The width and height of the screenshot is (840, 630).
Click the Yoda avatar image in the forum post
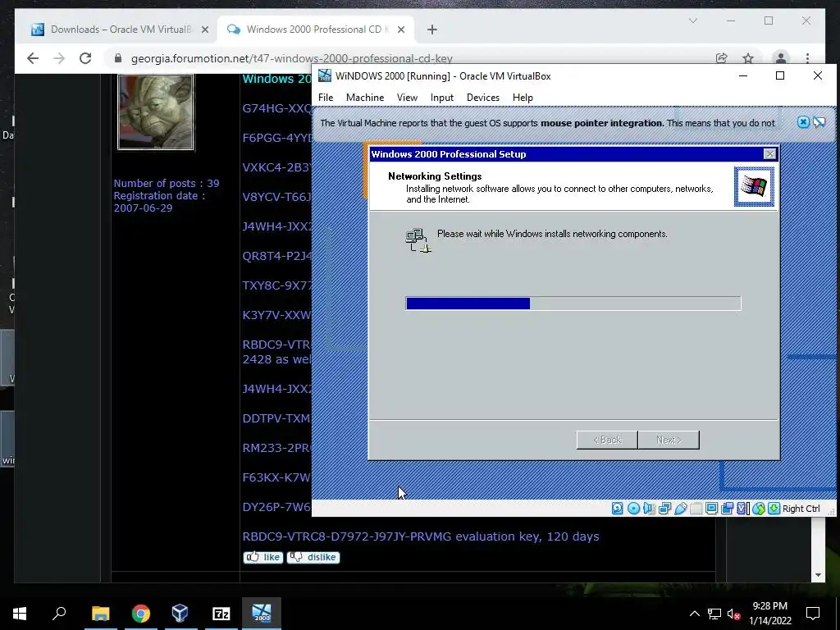[155, 112]
